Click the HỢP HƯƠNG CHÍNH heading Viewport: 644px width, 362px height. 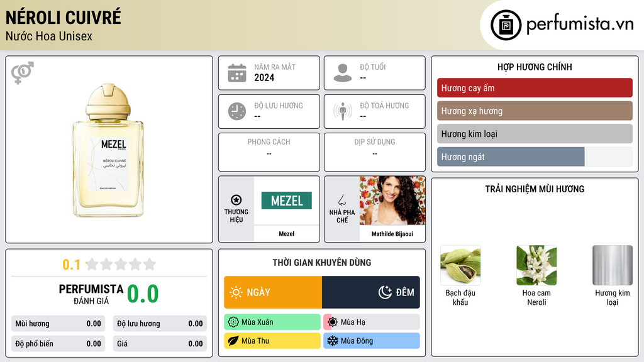pyautogui.click(x=535, y=67)
